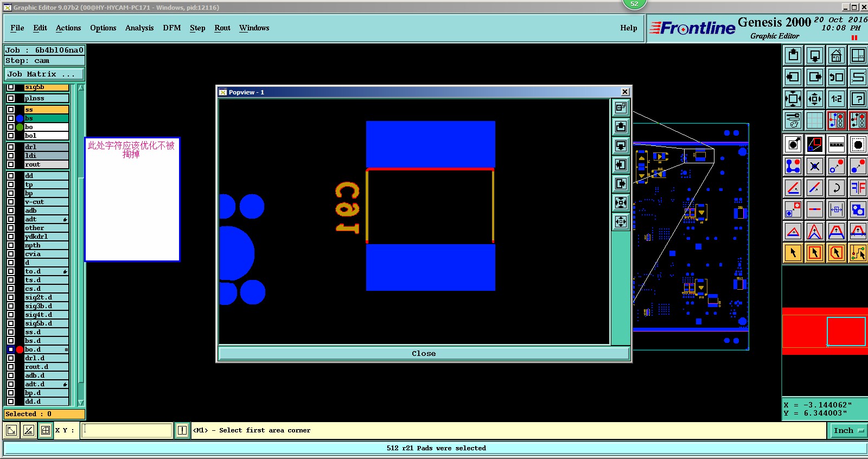This screenshot has width=868, height=459.
Task: Click the delete X feature icon
Action: point(815,166)
